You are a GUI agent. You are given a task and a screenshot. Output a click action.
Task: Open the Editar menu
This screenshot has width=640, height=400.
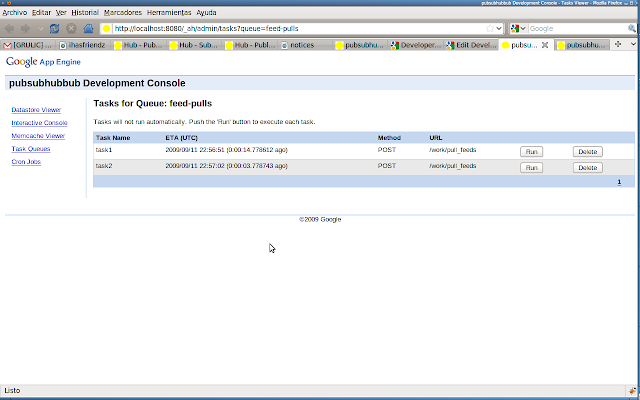coord(41,13)
